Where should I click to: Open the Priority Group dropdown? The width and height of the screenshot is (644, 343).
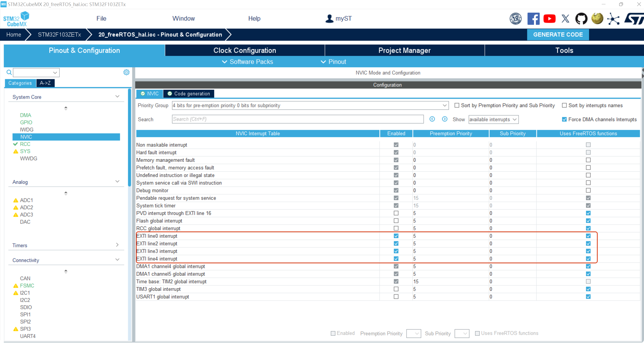coord(310,105)
